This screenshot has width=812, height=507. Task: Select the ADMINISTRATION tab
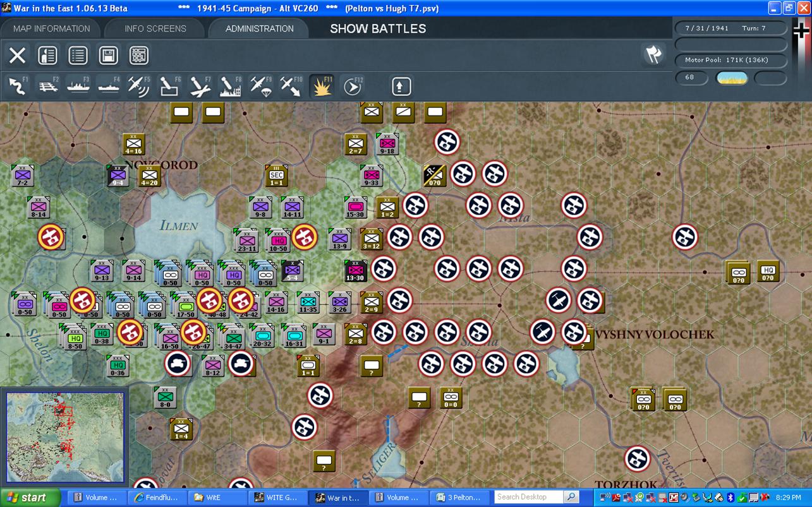point(260,28)
